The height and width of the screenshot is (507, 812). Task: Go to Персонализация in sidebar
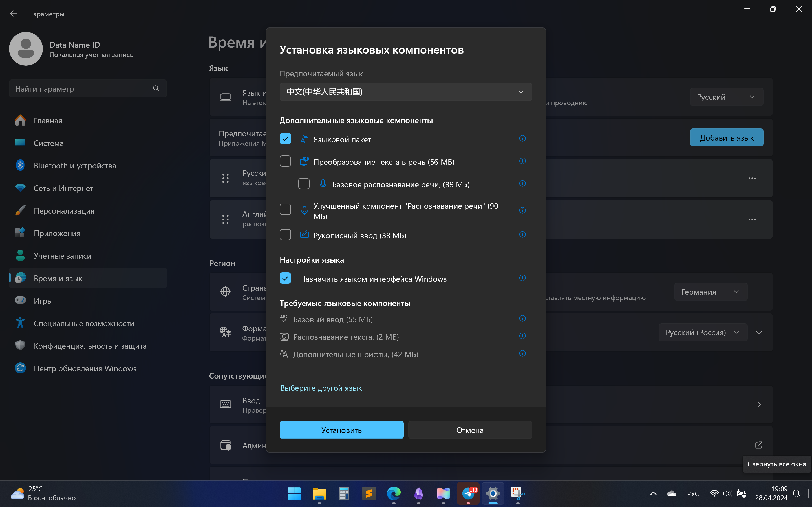[x=64, y=211]
